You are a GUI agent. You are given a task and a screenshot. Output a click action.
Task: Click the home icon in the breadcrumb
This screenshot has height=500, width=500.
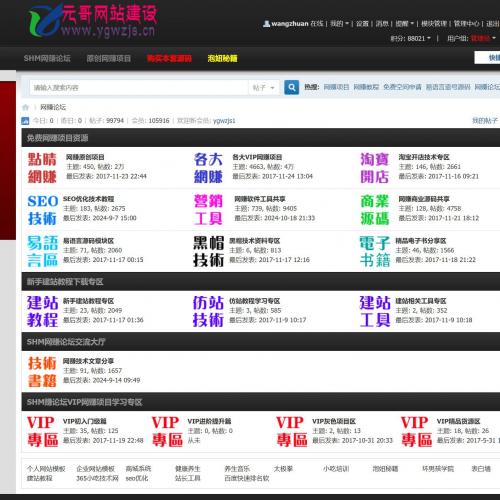[x=25, y=107]
